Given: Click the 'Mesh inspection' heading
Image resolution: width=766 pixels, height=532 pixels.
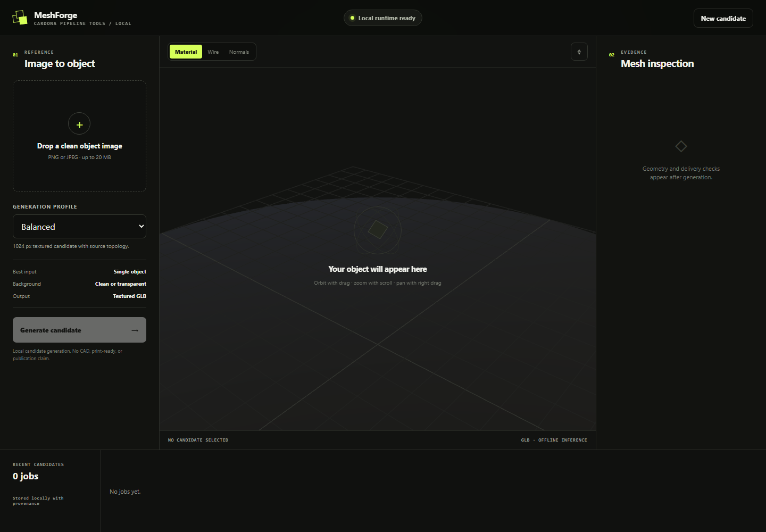Looking at the screenshot, I should pos(657,64).
